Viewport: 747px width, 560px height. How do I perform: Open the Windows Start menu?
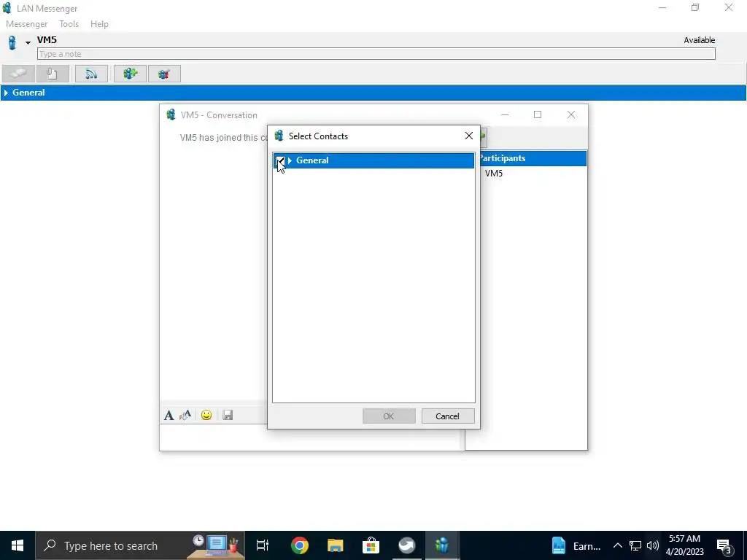(18, 545)
